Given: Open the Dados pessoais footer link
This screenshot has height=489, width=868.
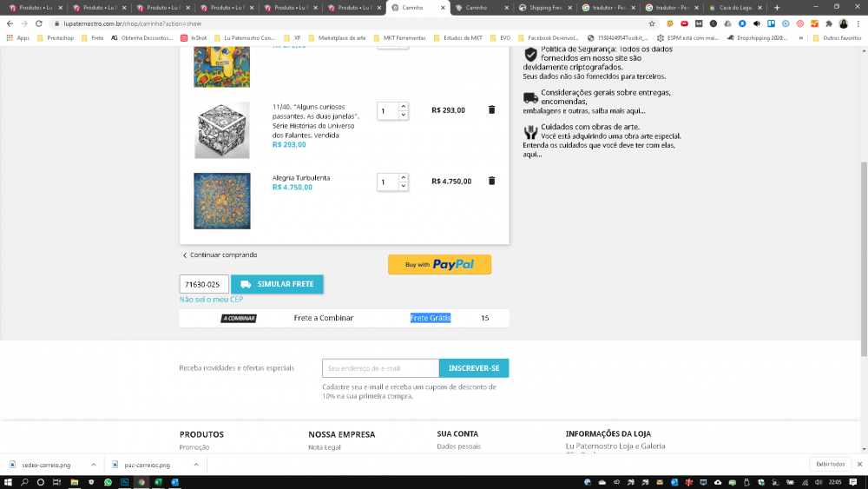Looking at the screenshot, I should pos(459,446).
